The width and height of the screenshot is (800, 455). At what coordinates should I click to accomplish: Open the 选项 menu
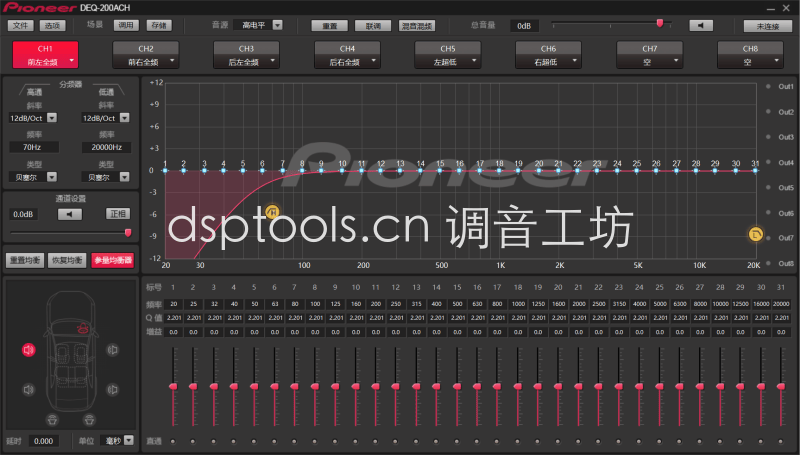coord(52,26)
